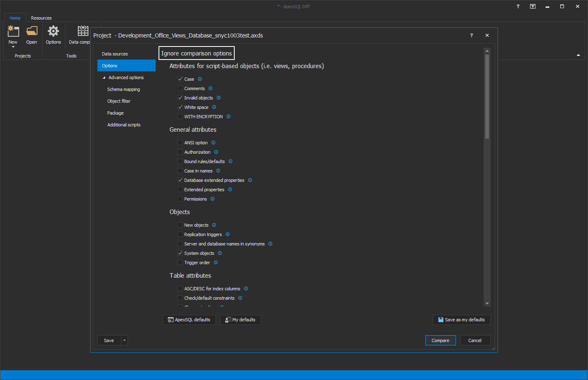Click info icon beside Database extended properties

(x=250, y=180)
